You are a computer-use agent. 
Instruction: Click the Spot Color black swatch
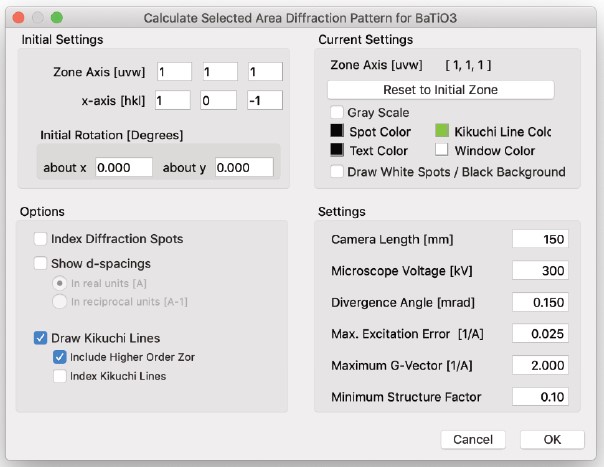click(337, 132)
